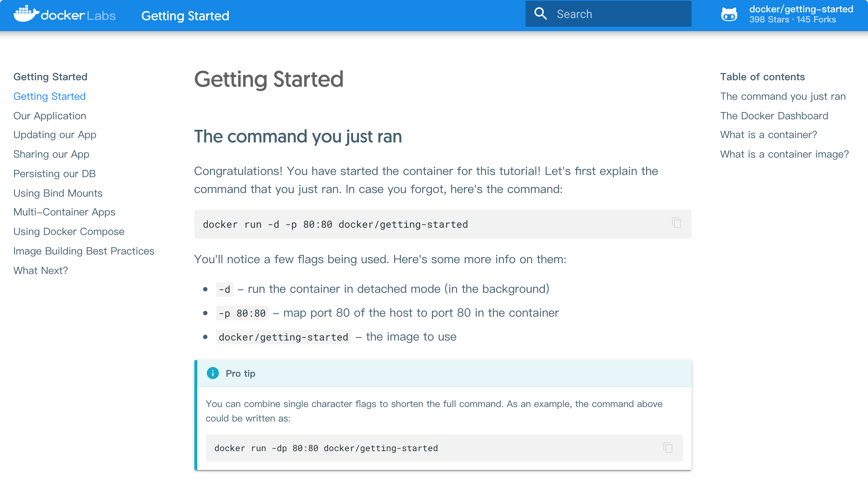Jump to What is a container? section
Screen dimensions: 868x488
[769, 135]
